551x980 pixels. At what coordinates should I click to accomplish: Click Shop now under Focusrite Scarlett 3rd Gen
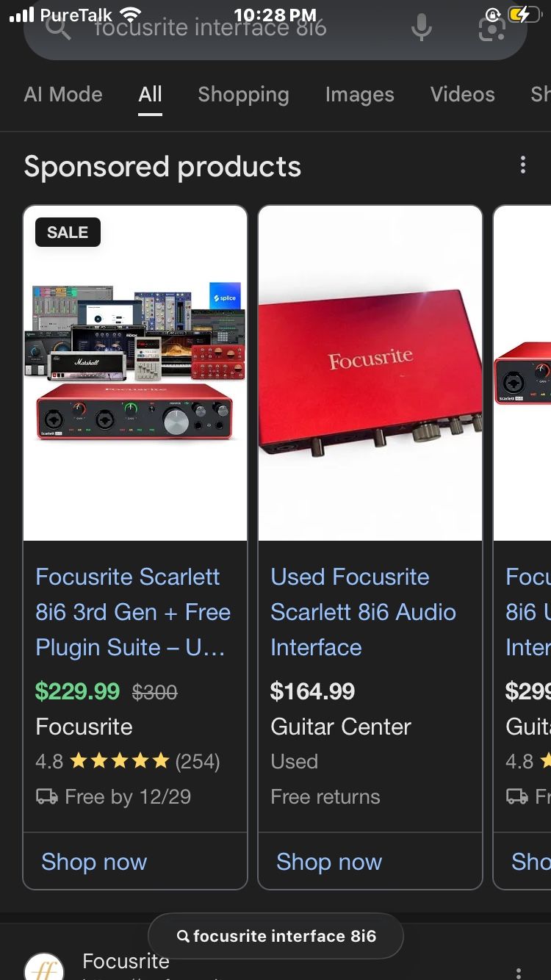click(x=94, y=862)
